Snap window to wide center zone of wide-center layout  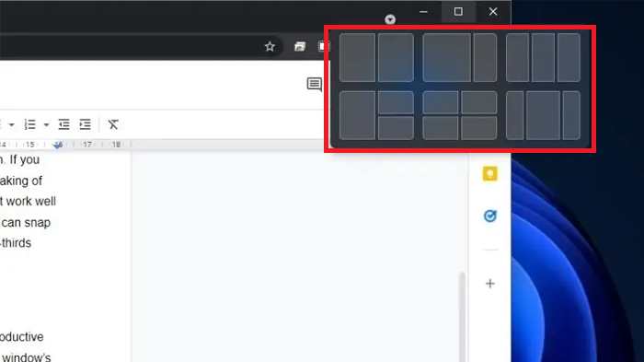coord(543,115)
